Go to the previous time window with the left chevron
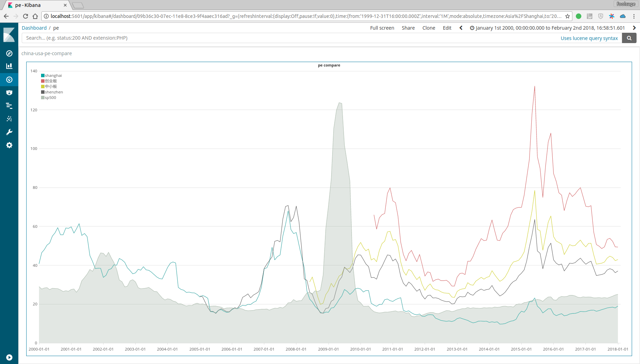The width and height of the screenshot is (640, 364). (x=461, y=28)
